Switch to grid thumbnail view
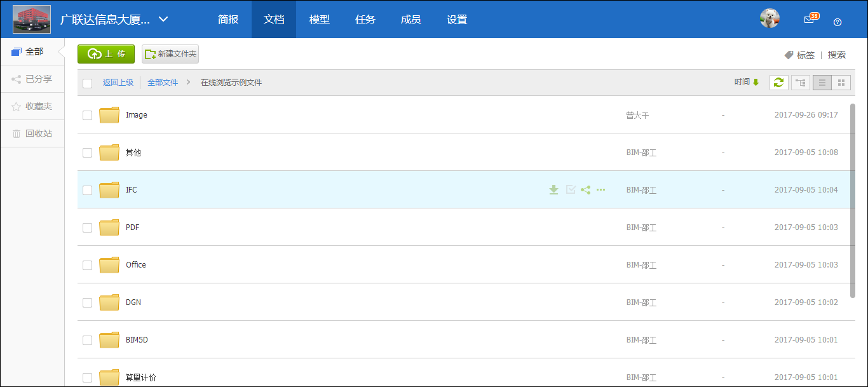 (841, 83)
